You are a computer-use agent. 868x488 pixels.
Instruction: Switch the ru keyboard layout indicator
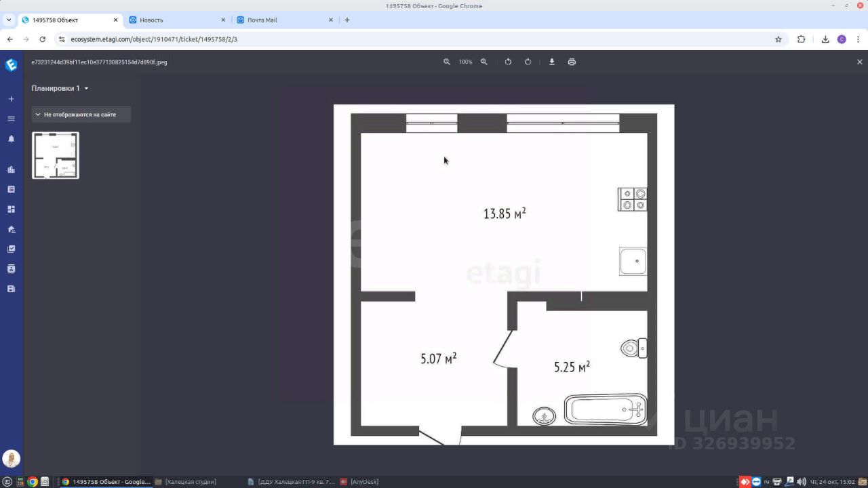point(767,482)
